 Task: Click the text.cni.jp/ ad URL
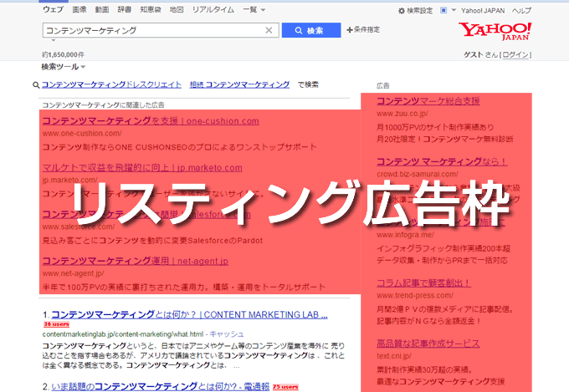(x=394, y=356)
